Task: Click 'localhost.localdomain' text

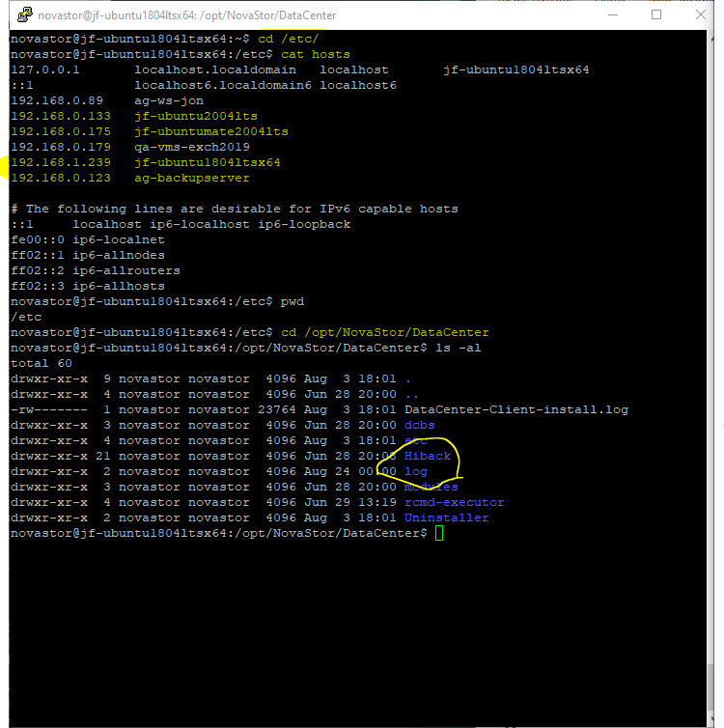Action: pos(215,70)
